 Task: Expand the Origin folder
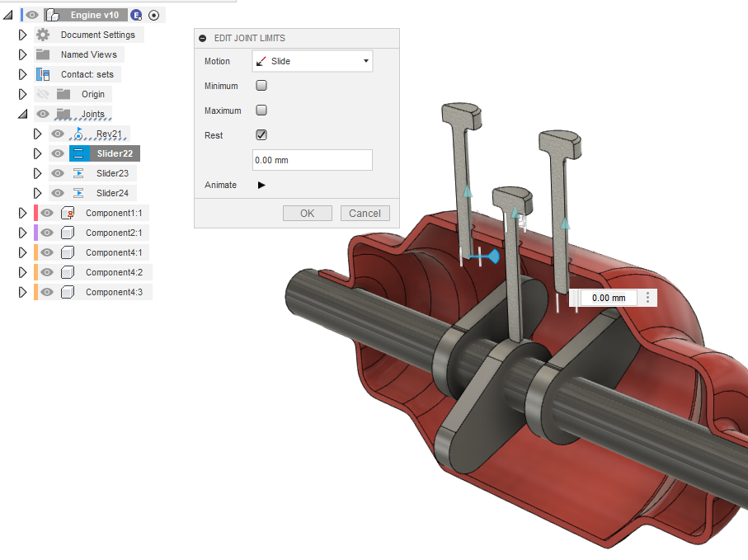(22, 94)
